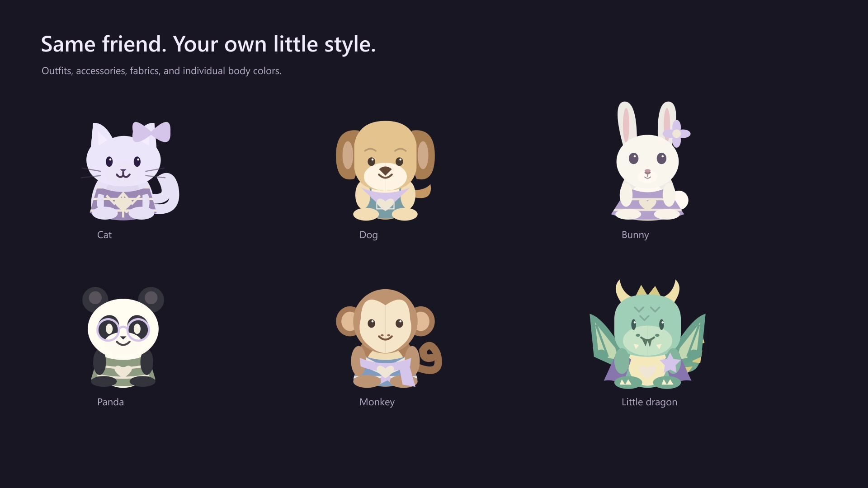Click the 'Cat' label

click(104, 235)
